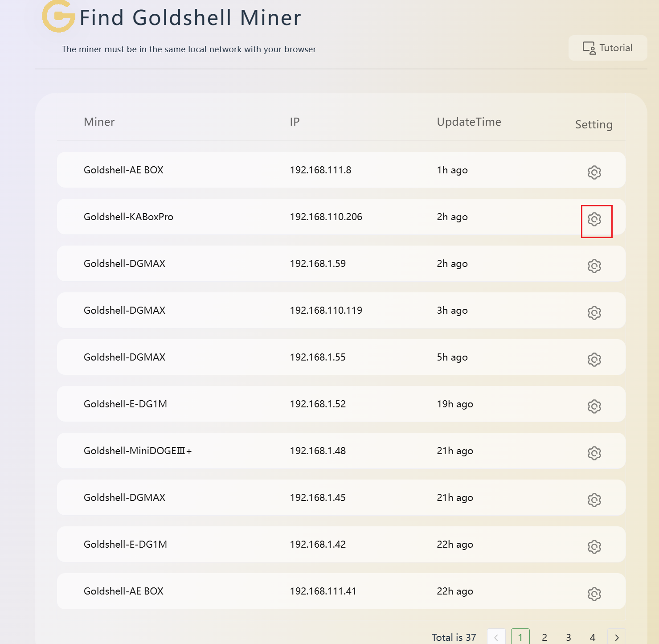Screen dimensions: 659x644
Task: Click IP address 192.168.1.59
Action: point(318,263)
